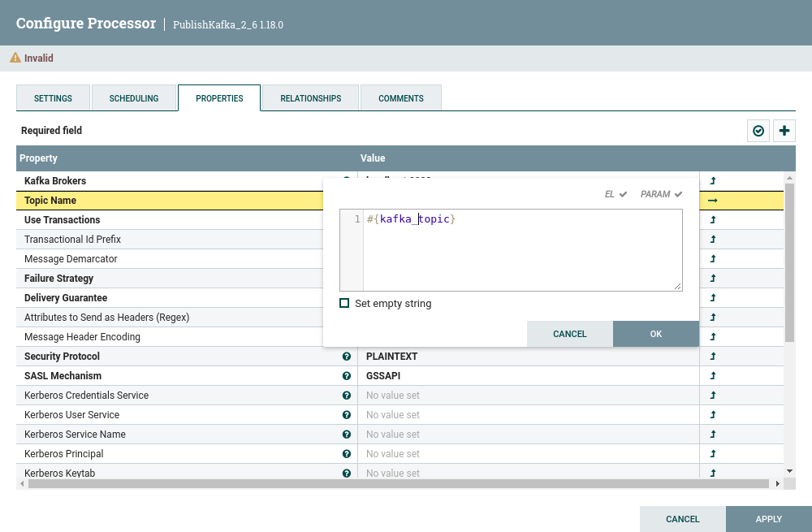The height and width of the screenshot is (532, 812).
Task: Cancel the Topic Name value editor
Action: [x=570, y=334]
